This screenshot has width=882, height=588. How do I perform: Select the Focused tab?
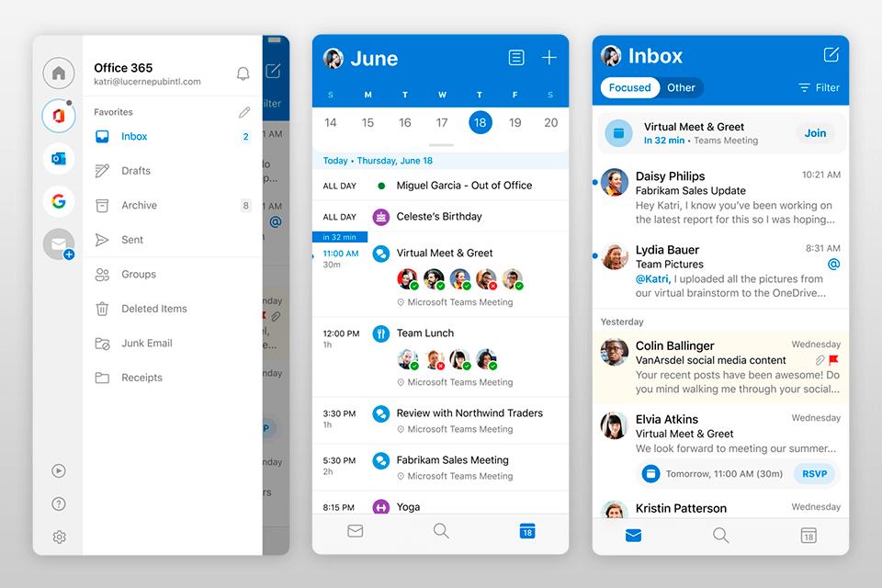coord(629,87)
